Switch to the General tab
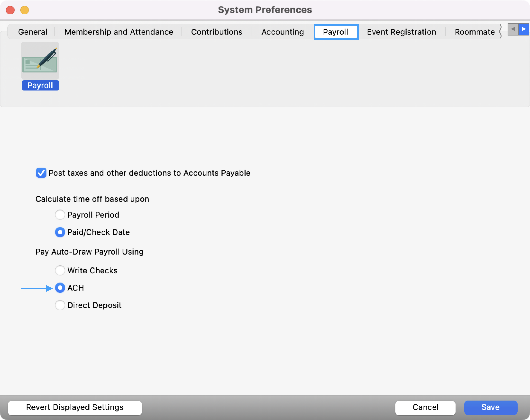This screenshot has height=420, width=530. click(33, 32)
